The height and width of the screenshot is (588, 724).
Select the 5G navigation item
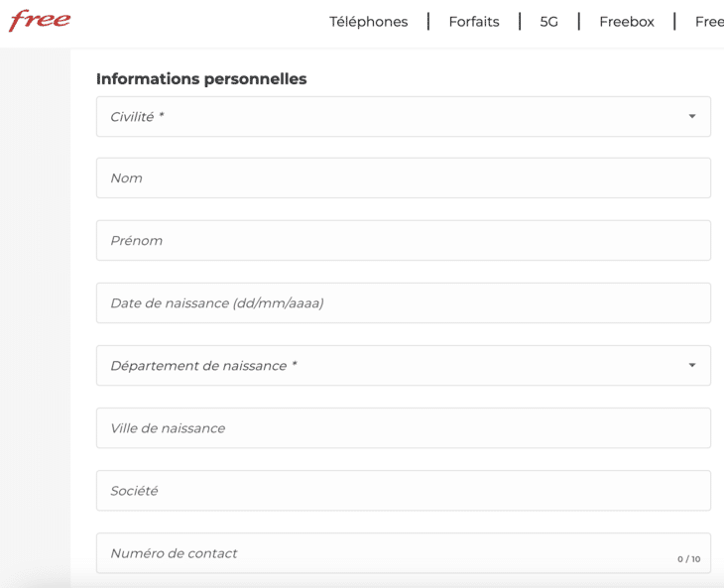[x=548, y=22]
